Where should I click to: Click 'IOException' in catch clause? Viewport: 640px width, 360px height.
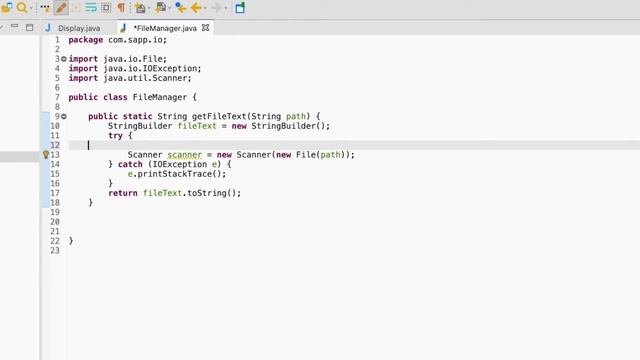[180, 164]
